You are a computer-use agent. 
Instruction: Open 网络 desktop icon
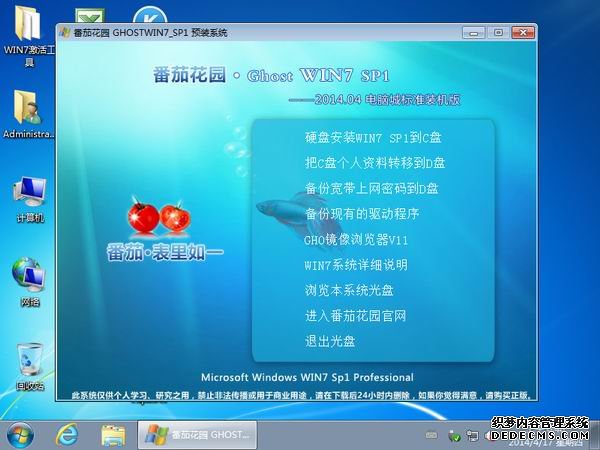point(29,282)
